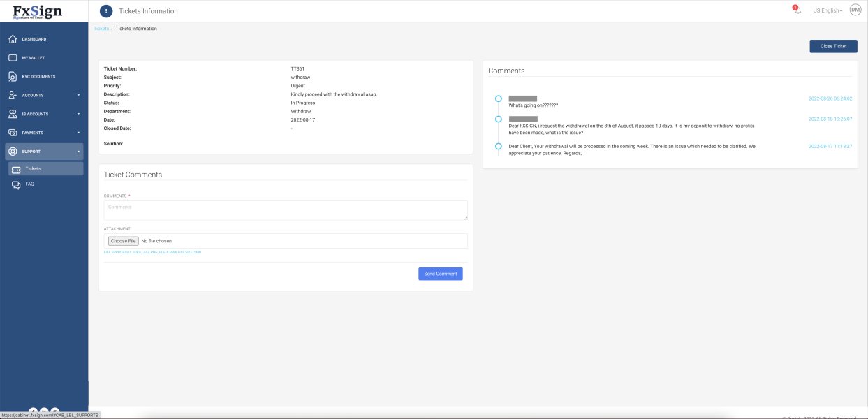This screenshot has width=868, height=419.
Task: Click the Choose File button
Action: 123,241
